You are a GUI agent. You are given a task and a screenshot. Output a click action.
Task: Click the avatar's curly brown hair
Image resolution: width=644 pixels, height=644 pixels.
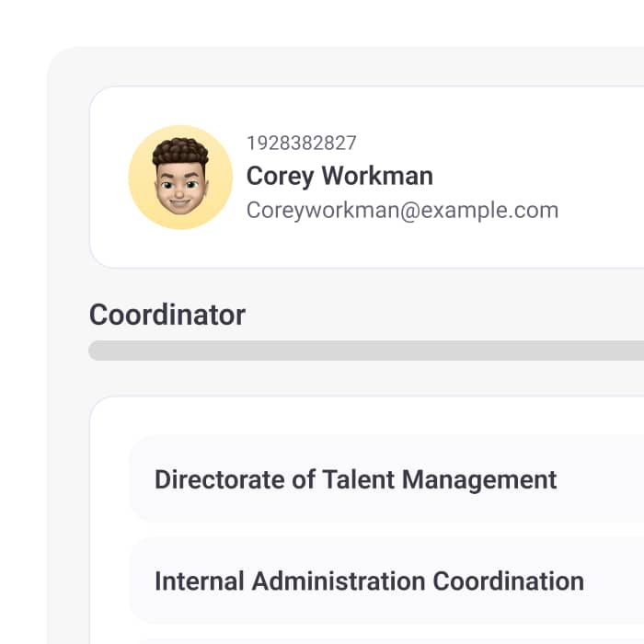[180, 149]
